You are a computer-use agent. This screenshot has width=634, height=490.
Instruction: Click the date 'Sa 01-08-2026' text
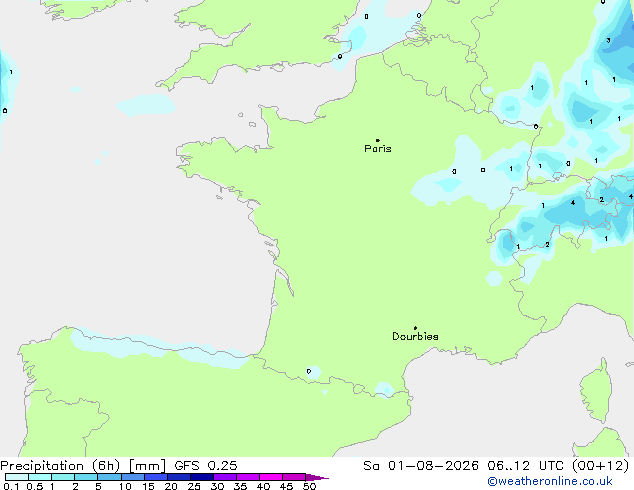(x=421, y=466)
